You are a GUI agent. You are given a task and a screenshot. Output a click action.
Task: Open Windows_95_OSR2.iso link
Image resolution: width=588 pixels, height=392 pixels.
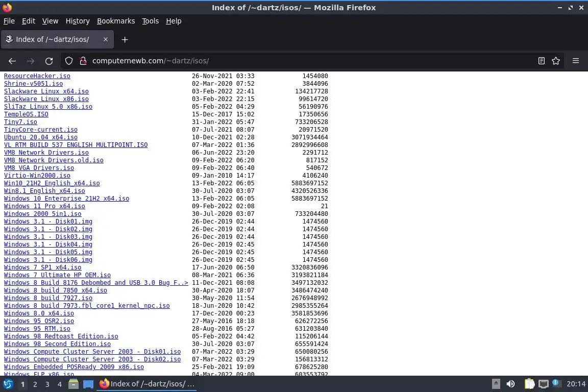tap(39, 321)
